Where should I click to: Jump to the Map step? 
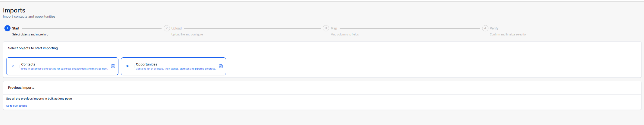(x=334, y=28)
